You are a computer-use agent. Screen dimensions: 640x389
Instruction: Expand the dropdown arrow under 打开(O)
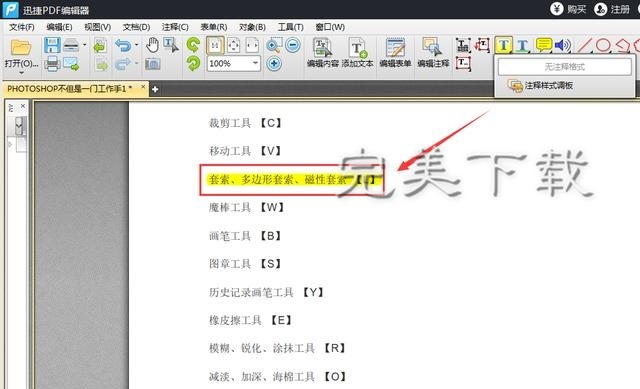click(x=21, y=73)
